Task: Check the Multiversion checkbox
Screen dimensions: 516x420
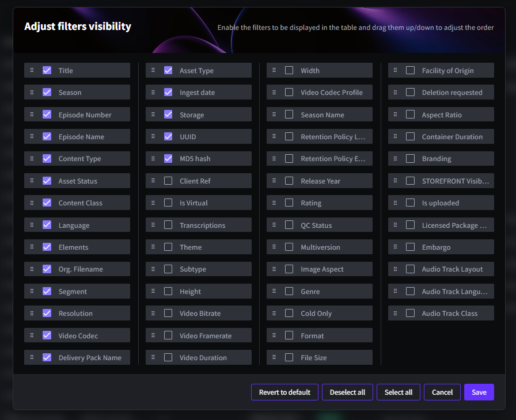Action: (x=289, y=247)
